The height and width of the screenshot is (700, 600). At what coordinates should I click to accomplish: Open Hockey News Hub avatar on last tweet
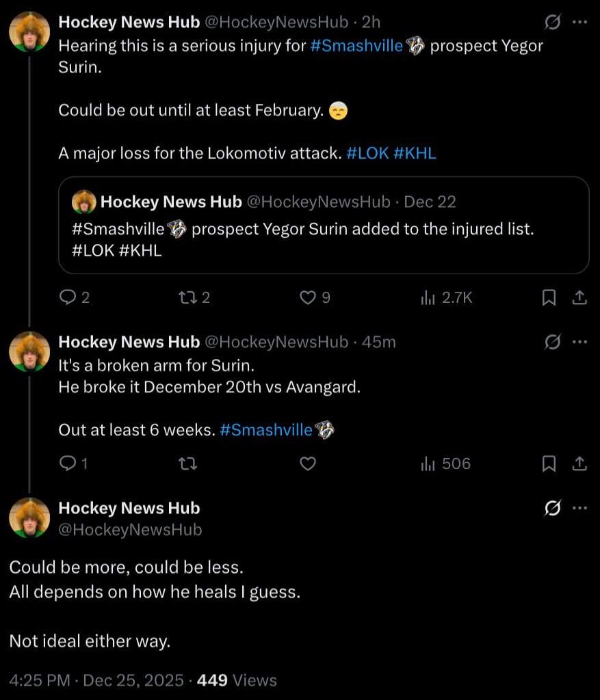click(29, 517)
